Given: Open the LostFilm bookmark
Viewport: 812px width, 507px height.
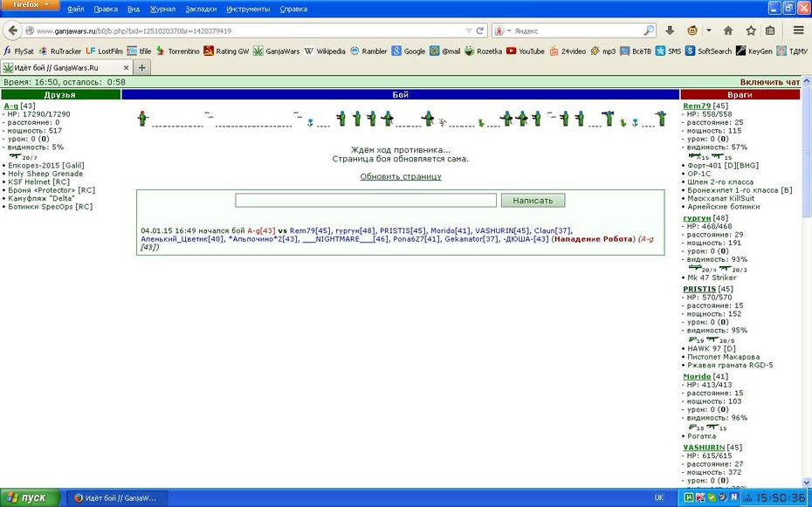Looking at the screenshot, I should pos(104,51).
